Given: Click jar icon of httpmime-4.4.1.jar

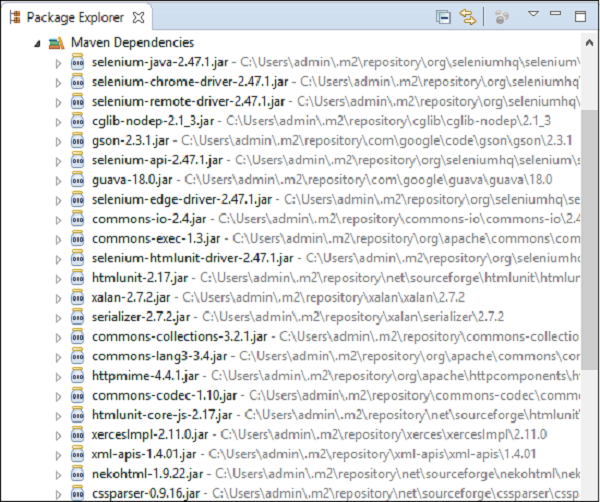Looking at the screenshot, I should tap(78, 375).
